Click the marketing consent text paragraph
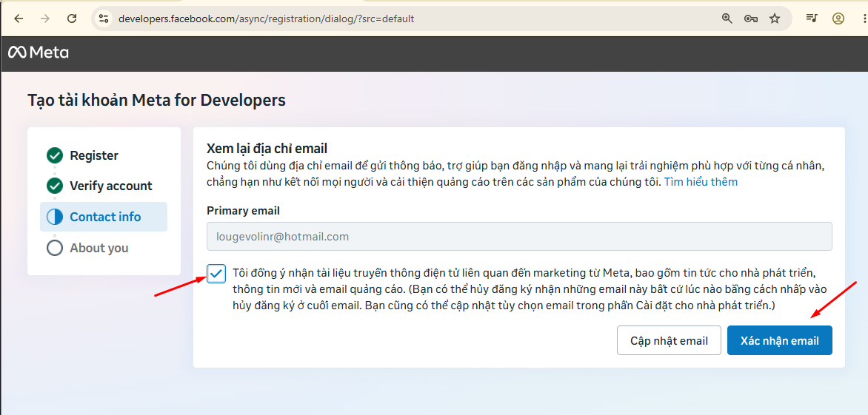This screenshot has width=868, height=415. pyautogui.click(x=530, y=289)
